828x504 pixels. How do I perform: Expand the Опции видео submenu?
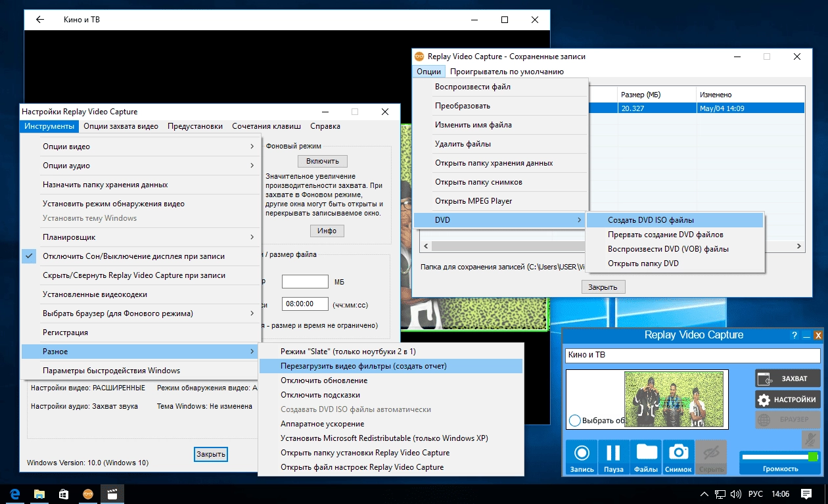click(141, 147)
